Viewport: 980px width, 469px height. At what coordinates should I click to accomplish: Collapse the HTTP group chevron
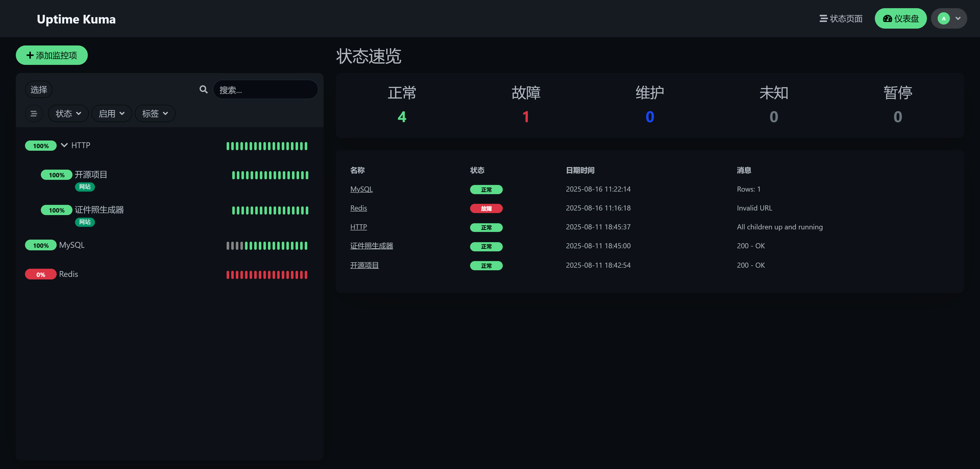pos(64,145)
